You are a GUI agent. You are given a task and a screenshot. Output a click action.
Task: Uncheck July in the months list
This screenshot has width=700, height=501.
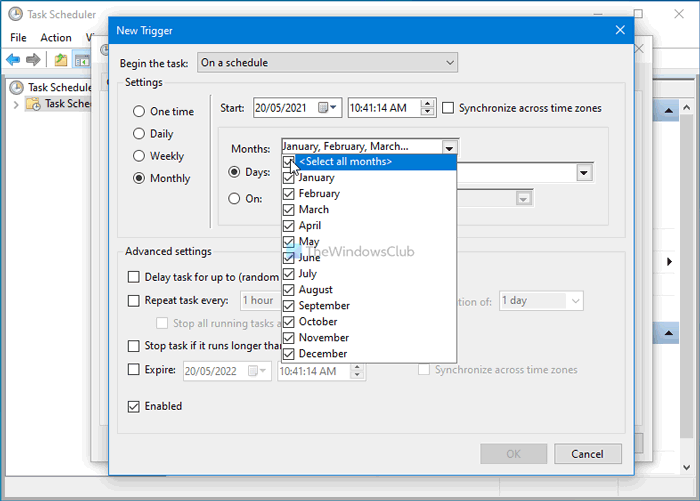[x=289, y=274]
